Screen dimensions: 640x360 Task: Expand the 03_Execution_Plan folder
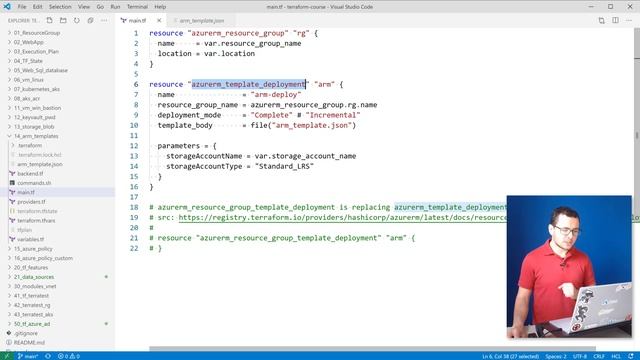click(x=36, y=51)
